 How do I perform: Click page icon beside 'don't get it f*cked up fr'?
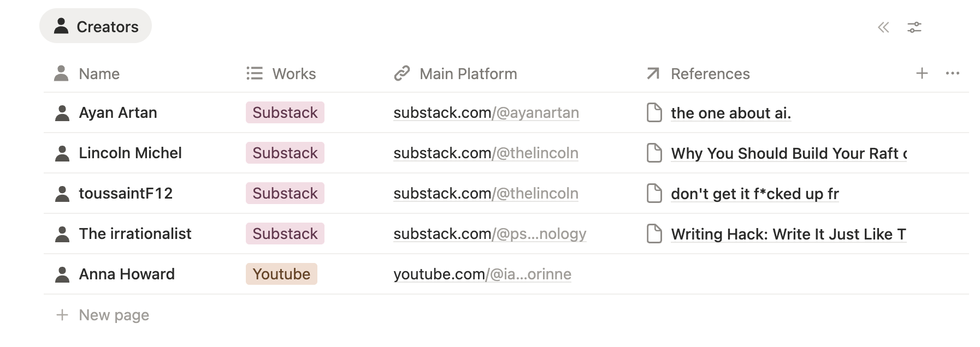coord(654,194)
